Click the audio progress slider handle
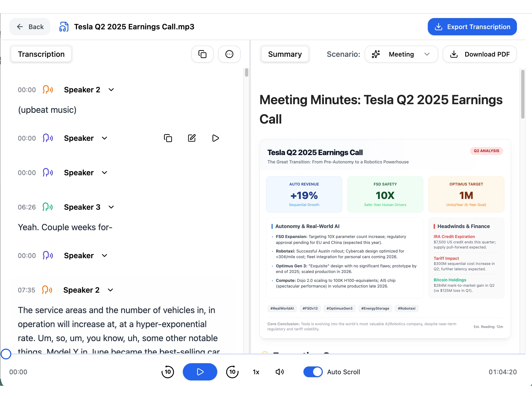 (x=6, y=354)
